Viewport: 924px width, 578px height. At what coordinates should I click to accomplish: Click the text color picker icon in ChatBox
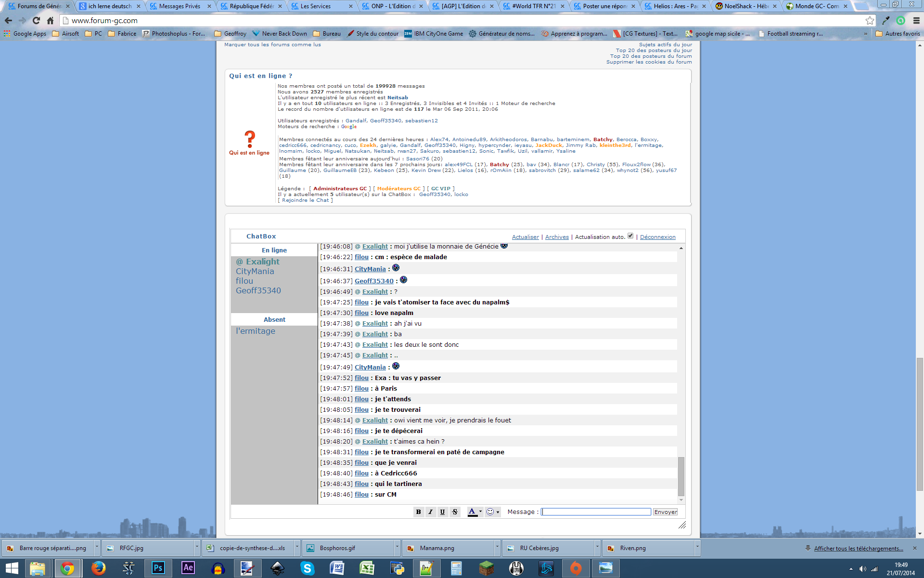(x=473, y=512)
